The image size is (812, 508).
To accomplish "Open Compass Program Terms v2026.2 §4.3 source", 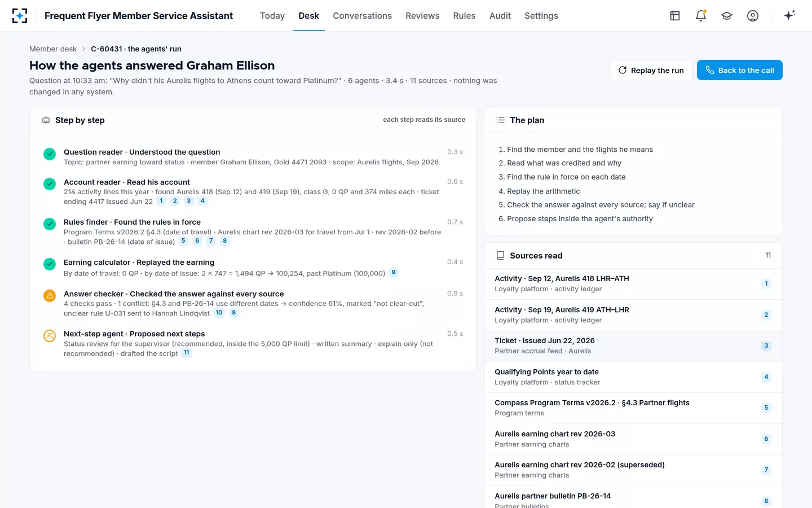I will pyautogui.click(x=633, y=408).
